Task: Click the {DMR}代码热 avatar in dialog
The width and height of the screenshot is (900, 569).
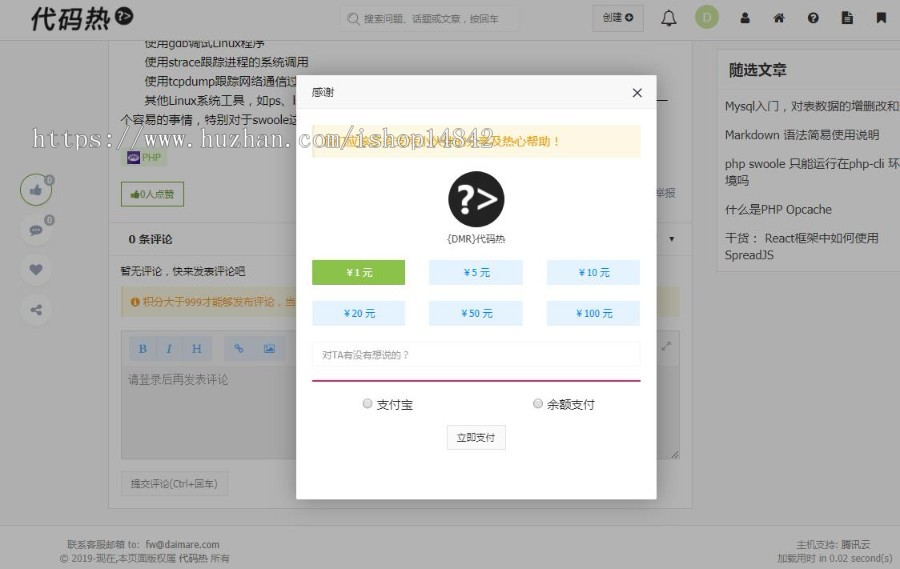Action: pos(476,199)
